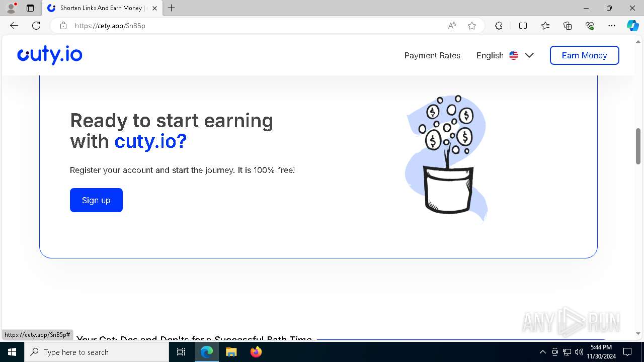This screenshot has width=644, height=362.
Task: Open the user profile icon
Action: click(x=11, y=8)
